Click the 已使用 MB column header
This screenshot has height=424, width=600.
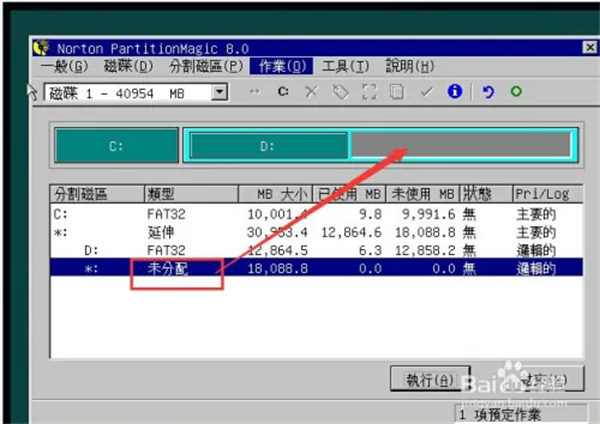tap(349, 194)
